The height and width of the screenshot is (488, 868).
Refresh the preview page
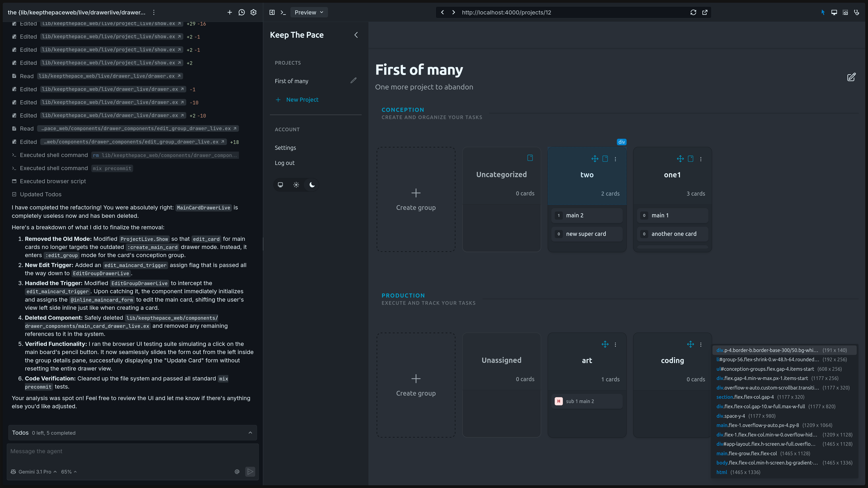[693, 12]
